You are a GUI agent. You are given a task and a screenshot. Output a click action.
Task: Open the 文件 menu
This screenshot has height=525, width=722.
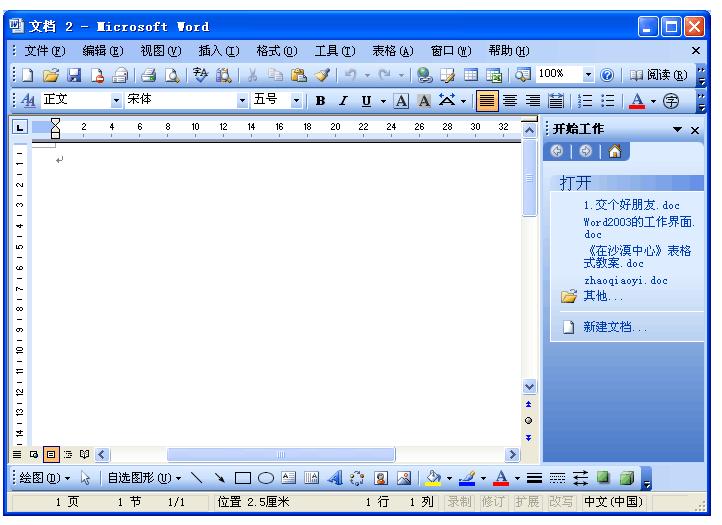[x=45, y=51]
